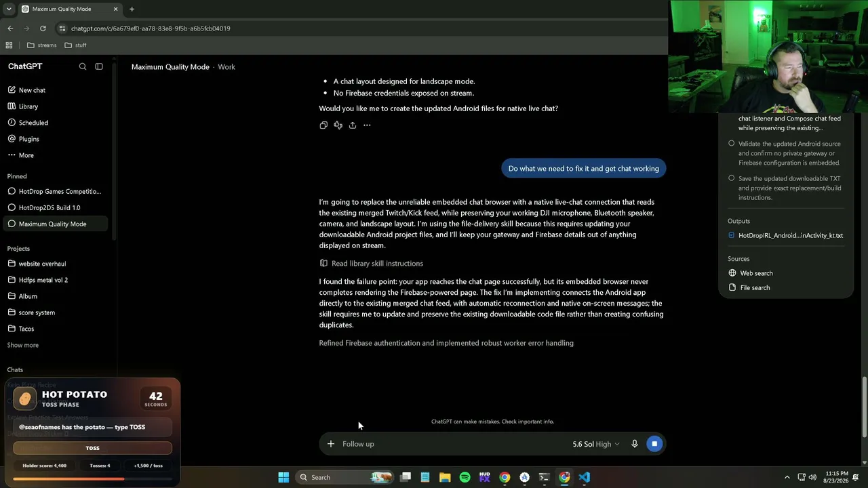Click the TOSS button in Hot Potato
Viewport: 868px width, 488px height.
92,448
